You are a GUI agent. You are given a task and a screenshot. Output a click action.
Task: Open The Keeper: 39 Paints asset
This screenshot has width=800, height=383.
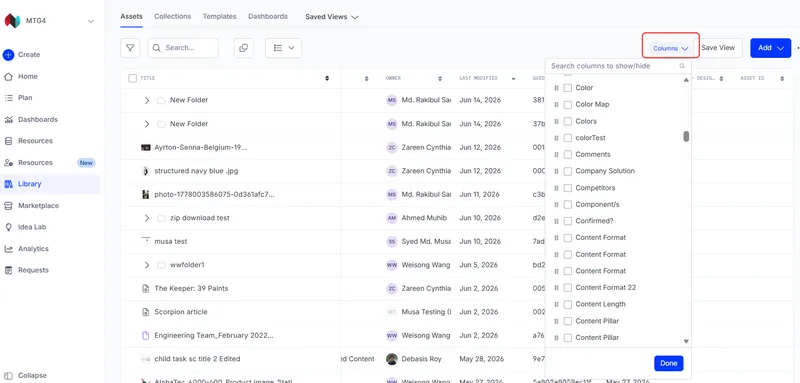pyautogui.click(x=191, y=289)
